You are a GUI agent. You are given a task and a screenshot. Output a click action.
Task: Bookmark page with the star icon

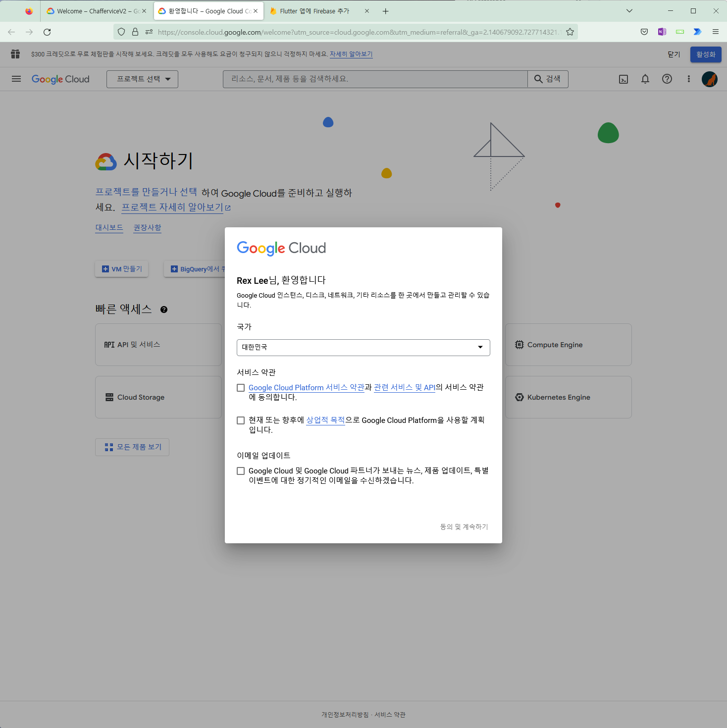(570, 32)
